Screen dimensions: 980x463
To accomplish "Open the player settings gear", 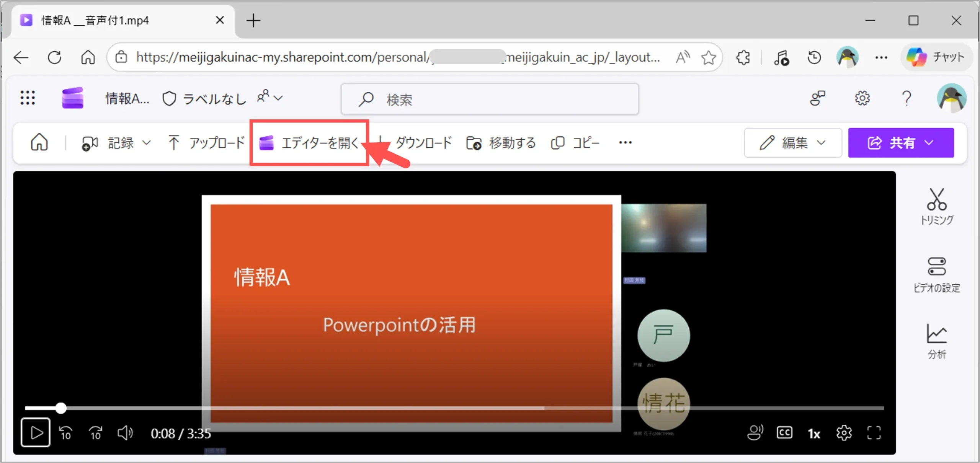I will (x=844, y=433).
